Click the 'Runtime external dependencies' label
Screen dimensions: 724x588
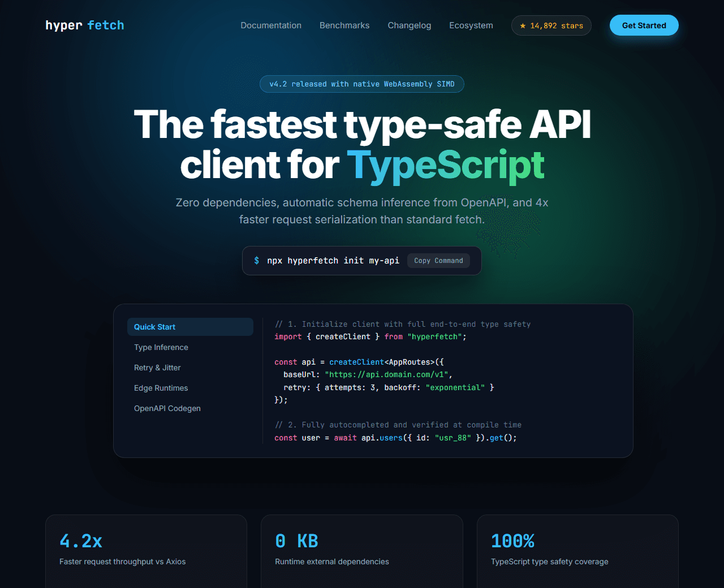332,561
